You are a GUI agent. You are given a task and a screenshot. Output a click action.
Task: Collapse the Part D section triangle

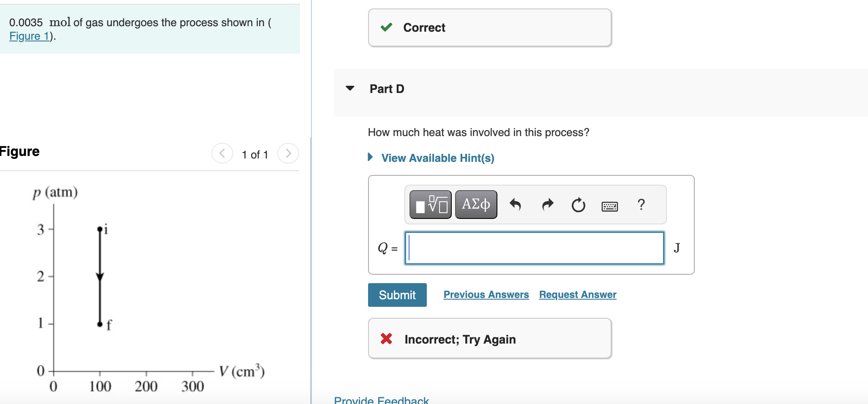point(350,88)
